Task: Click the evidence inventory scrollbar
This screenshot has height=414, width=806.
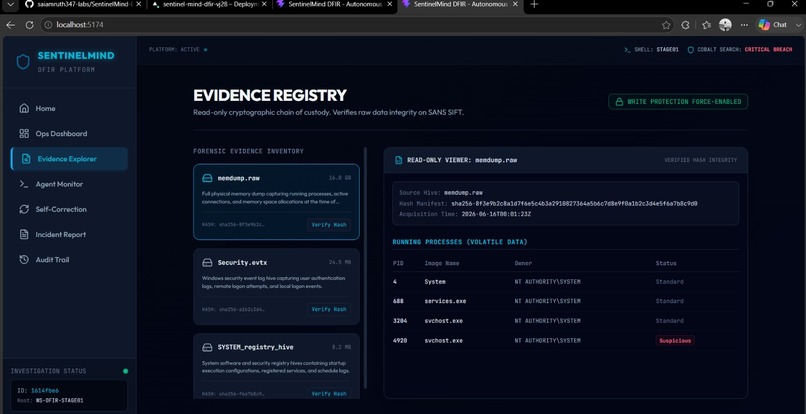Action: click(x=365, y=267)
